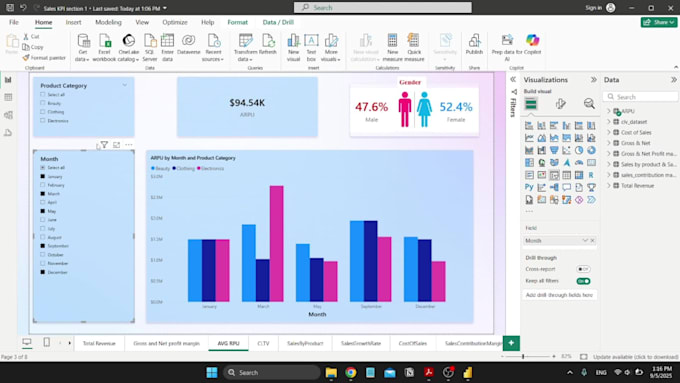680x383 pixels.
Task: Click the Data pane search field
Action: [x=641, y=97]
